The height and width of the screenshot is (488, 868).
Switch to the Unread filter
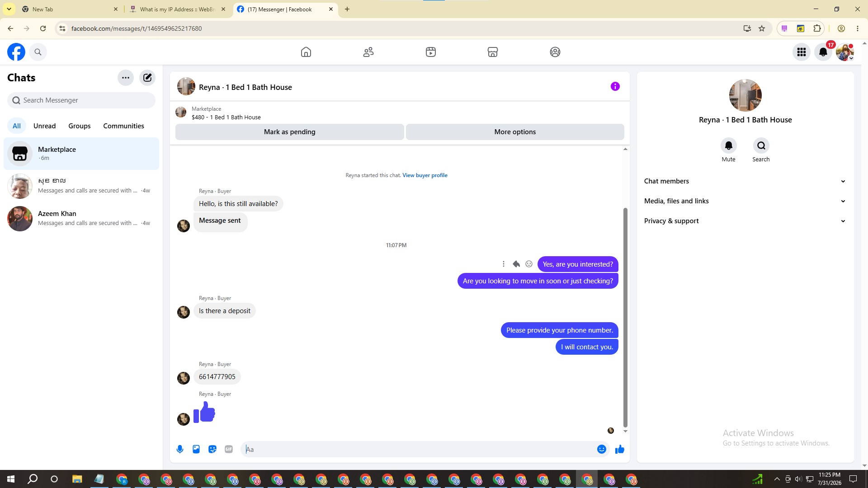click(x=45, y=126)
